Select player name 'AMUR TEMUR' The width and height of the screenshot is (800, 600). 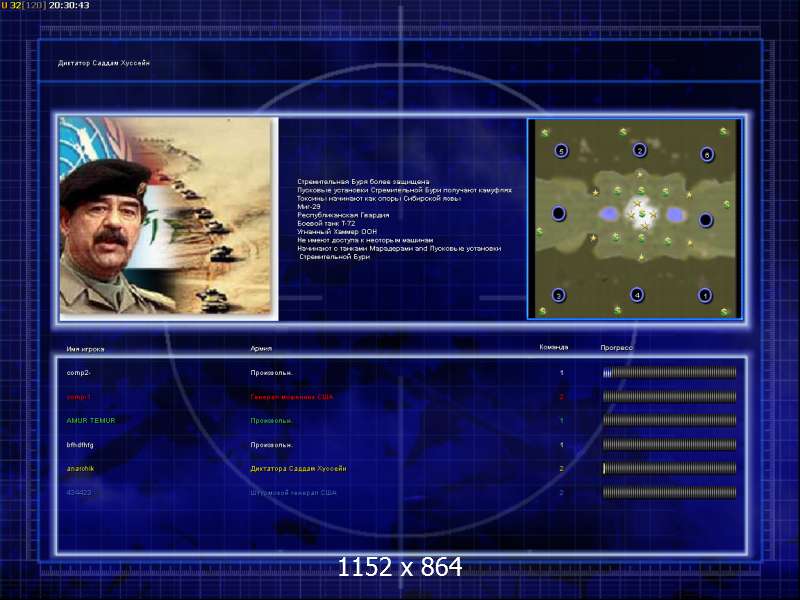[91, 420]
